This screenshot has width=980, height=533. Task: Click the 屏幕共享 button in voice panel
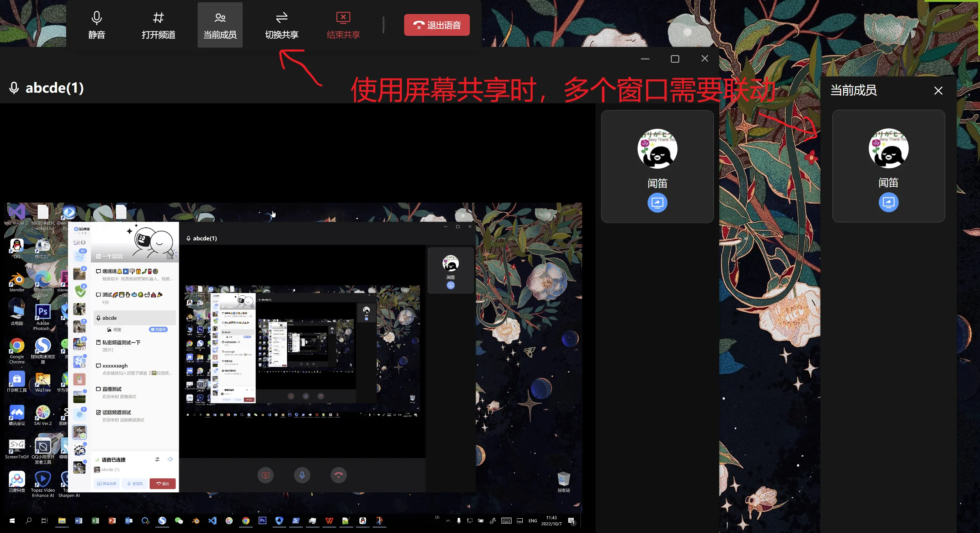click(x=106, y=484)
